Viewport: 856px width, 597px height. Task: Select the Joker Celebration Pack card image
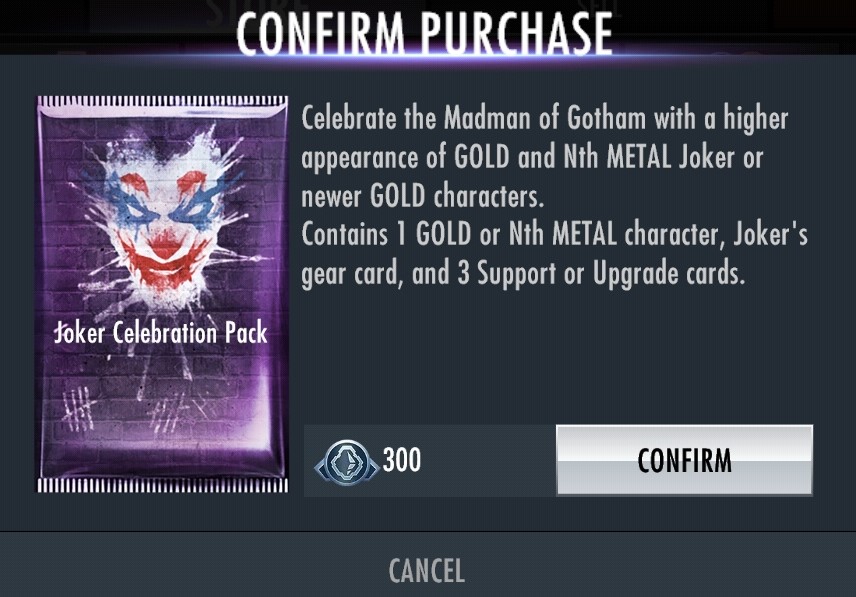pyautogui.click(x=162, y=294)
